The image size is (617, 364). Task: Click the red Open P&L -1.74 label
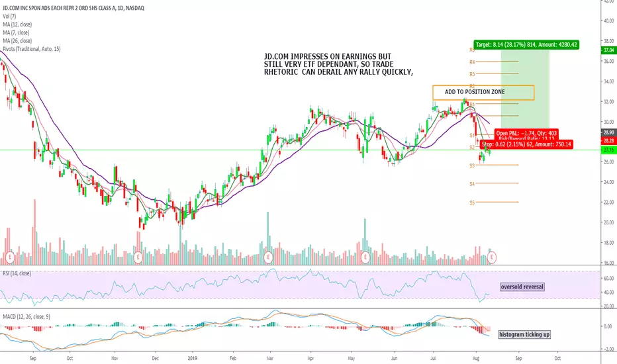(x=526, y=134)
